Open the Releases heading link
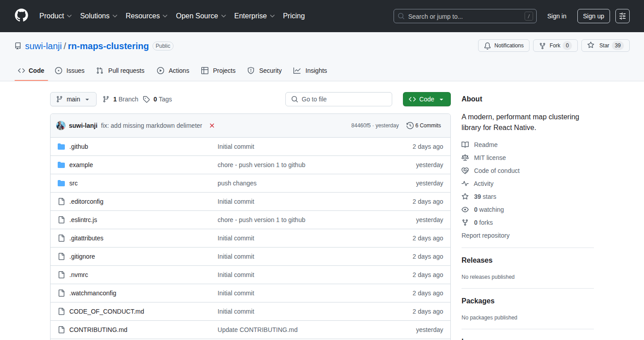The height and width of the screenshot is (340, 644). [477, 260]
